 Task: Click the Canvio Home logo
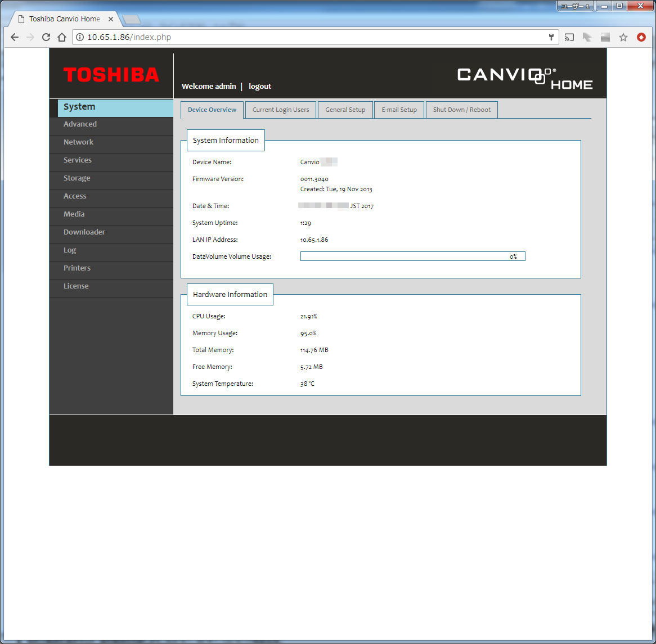pos(525,78)
